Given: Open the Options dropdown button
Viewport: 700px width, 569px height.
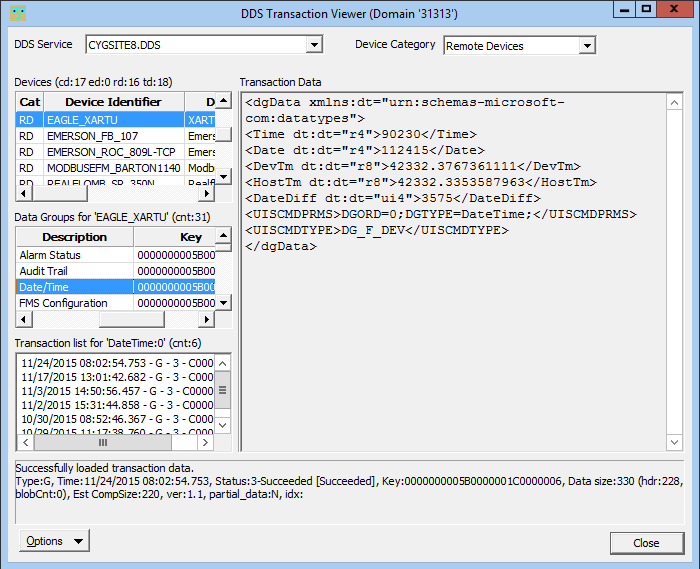Looking at the screenshot, I should point(54,541).
